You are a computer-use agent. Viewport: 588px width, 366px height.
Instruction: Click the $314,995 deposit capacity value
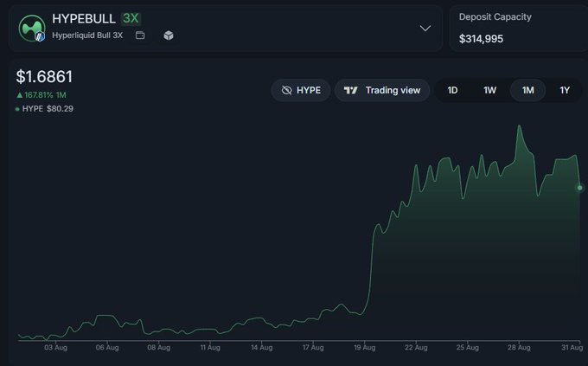[481, 39]
